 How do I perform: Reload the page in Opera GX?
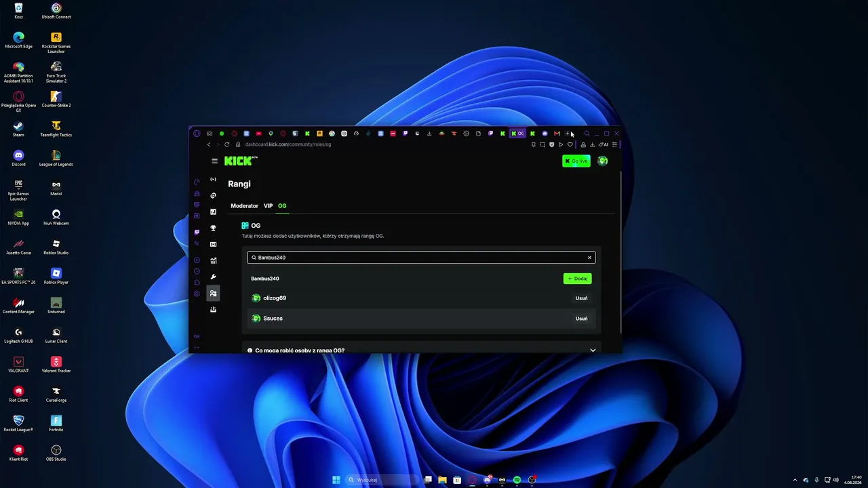[227, 144]
